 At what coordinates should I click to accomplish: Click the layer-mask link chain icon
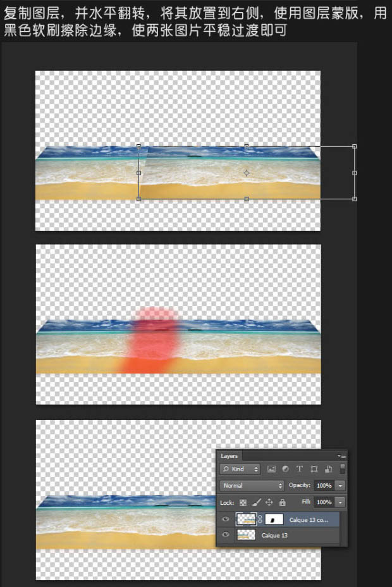(x=260, y=519)
